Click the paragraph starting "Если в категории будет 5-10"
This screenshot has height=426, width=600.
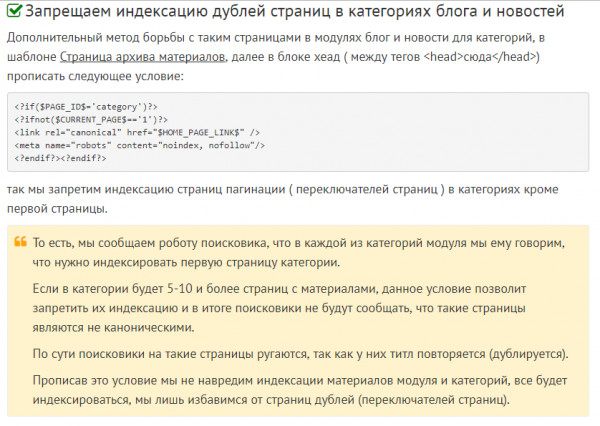click(x=279, y=308)
